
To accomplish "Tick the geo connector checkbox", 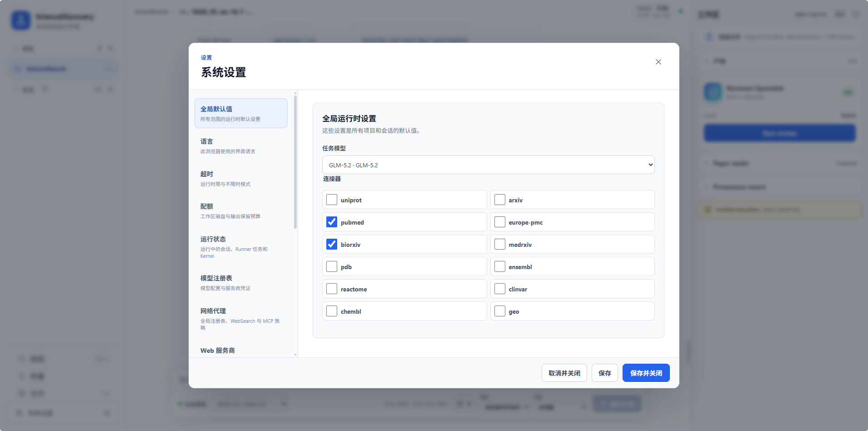I will [500, 311].
